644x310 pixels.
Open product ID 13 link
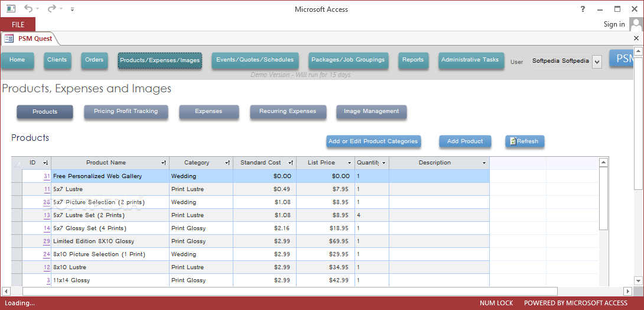coord(47,215)
